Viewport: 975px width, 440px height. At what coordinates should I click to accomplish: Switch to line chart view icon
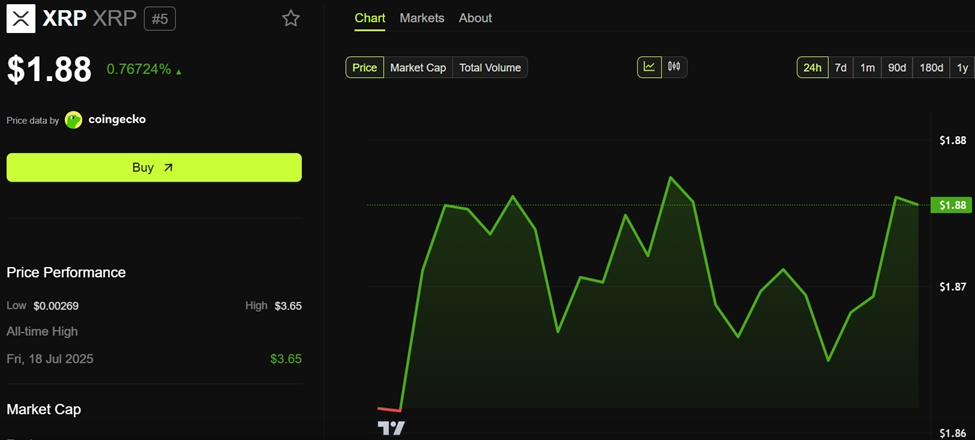pos(649,67)
